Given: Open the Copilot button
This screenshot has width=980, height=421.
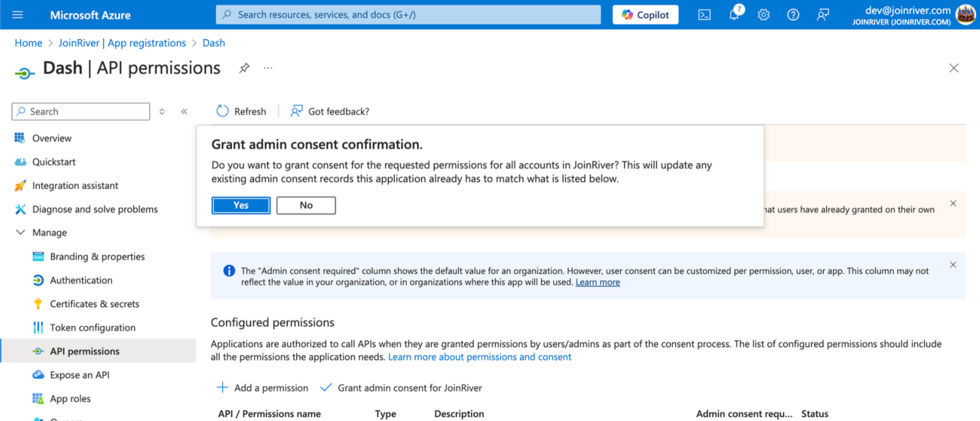Looking at the screenshot, I should point(645,15).
